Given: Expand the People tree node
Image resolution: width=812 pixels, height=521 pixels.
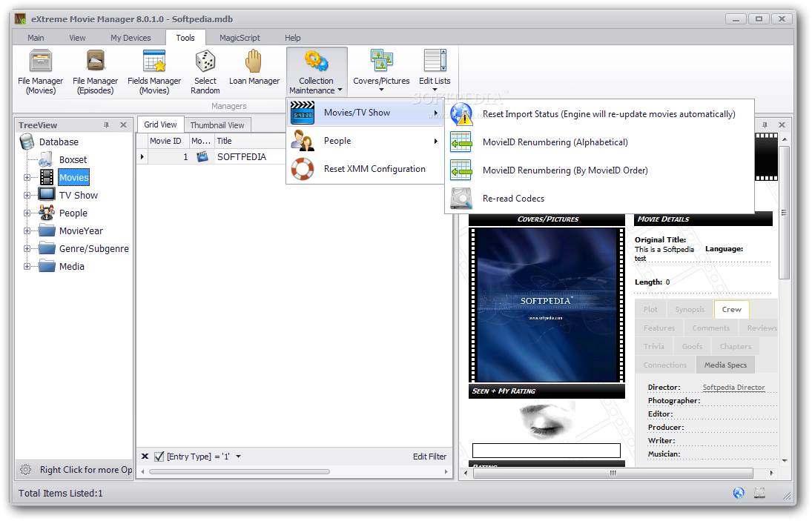Looking at the screenshot, I should [x=27, y=213].
